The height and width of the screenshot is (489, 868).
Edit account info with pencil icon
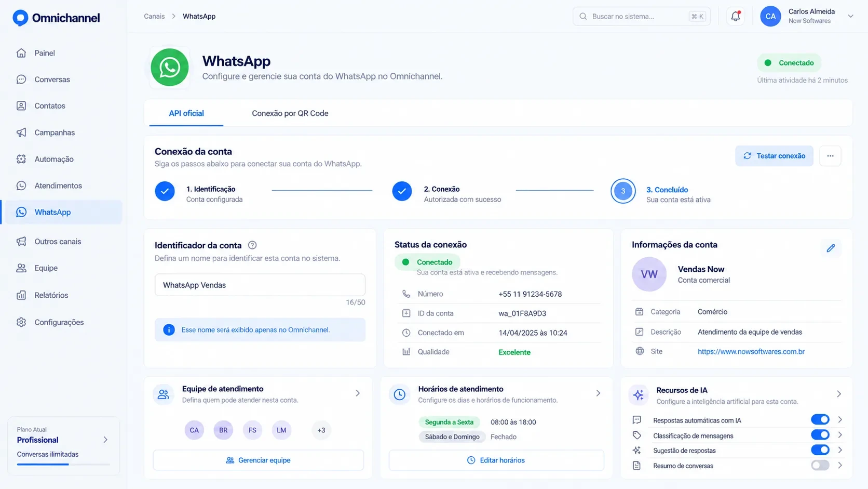(x=831, y=248)
